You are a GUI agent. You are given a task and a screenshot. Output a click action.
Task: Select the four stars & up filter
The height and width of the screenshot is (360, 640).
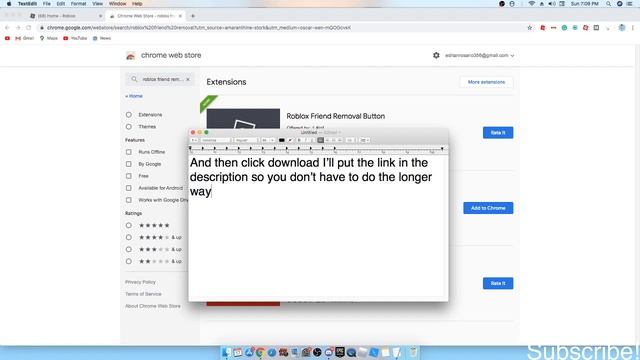coord(129,237)
